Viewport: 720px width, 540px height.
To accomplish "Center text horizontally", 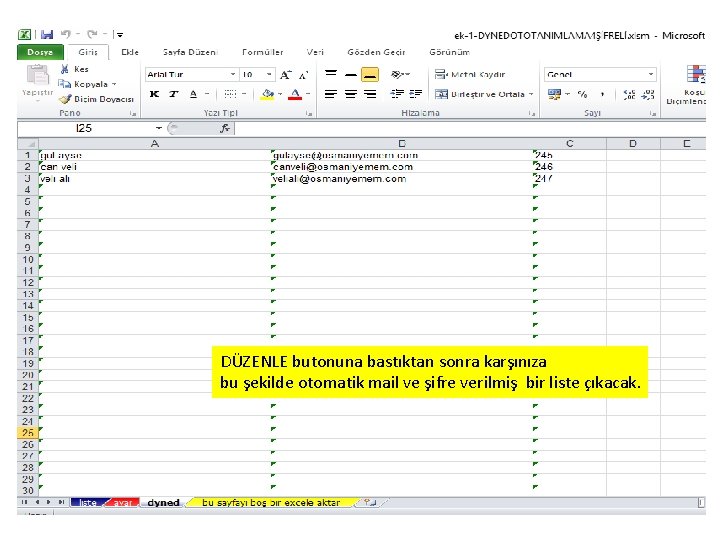I will pyautogui.click(x=351, y=94).
